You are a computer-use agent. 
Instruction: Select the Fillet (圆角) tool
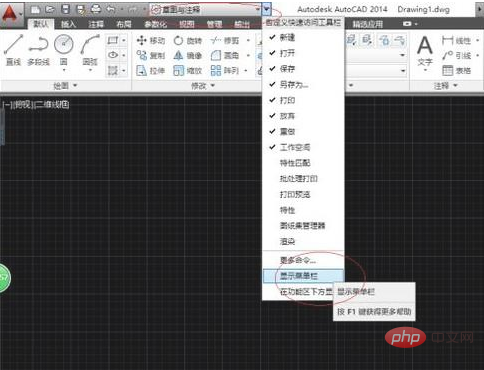coord(225,55)
